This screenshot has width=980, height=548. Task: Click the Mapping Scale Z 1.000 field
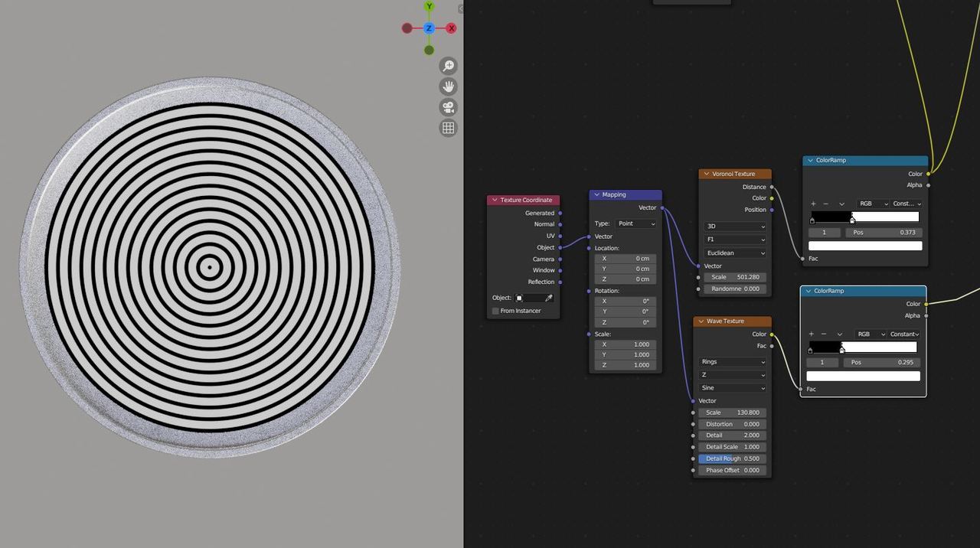pyautogui.click(x=626, y=365)
